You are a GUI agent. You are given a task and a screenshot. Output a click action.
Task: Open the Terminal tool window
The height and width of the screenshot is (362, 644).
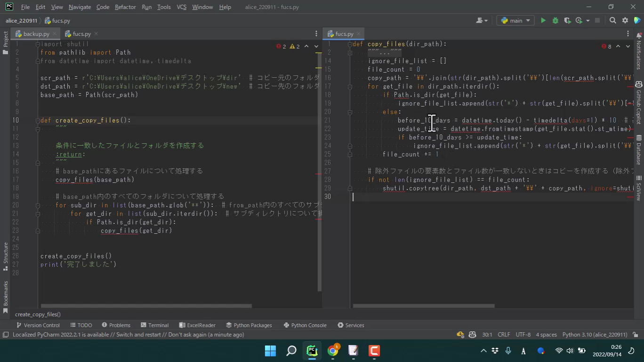tap(154, 325)
